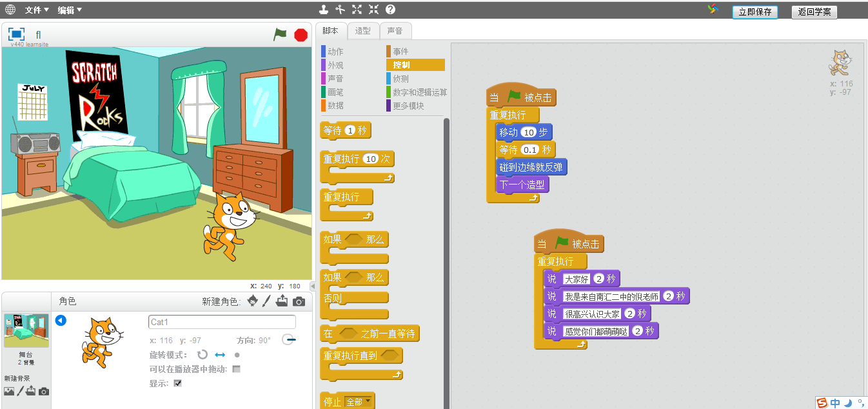Switch to the 造型 tab
868x409 pixels.
click(x=363, y=30)
